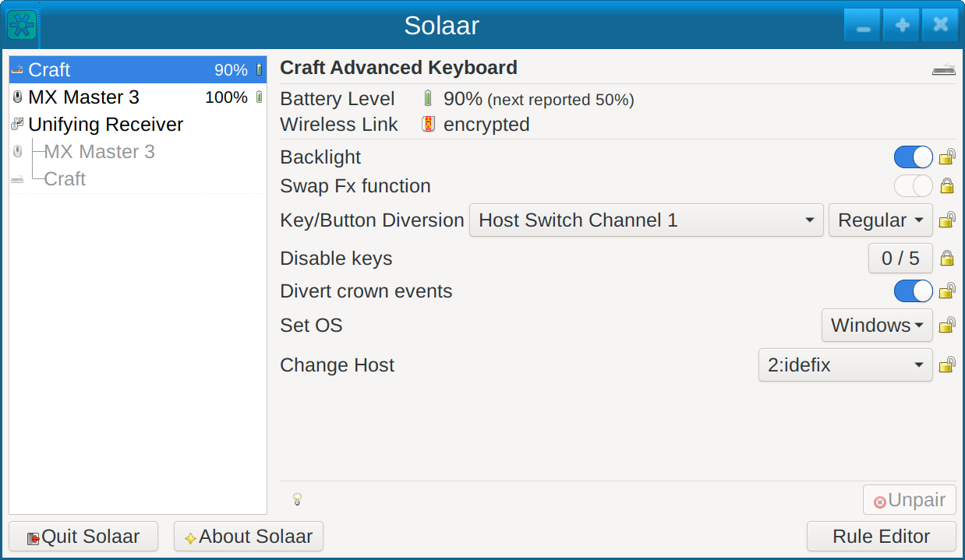Click the Solaar app icon in the titlebar
This screenshot has height=560, width=965.
20,24
